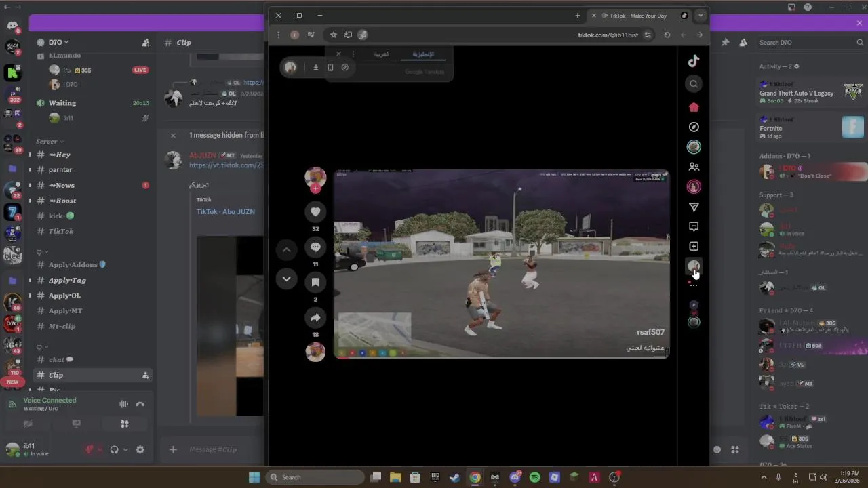
Task: Open Steam from the Windows taskbar
Action: [x=455, y=477]
